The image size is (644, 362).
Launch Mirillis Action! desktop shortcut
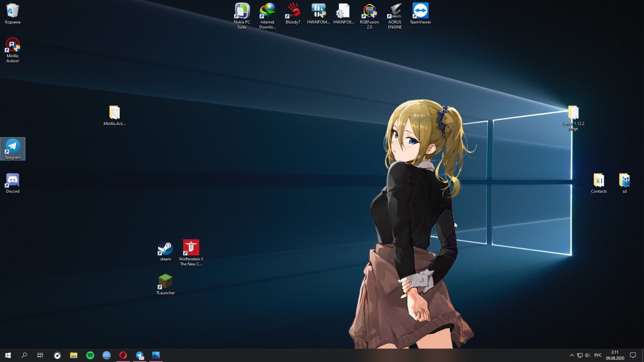(13, 50)
